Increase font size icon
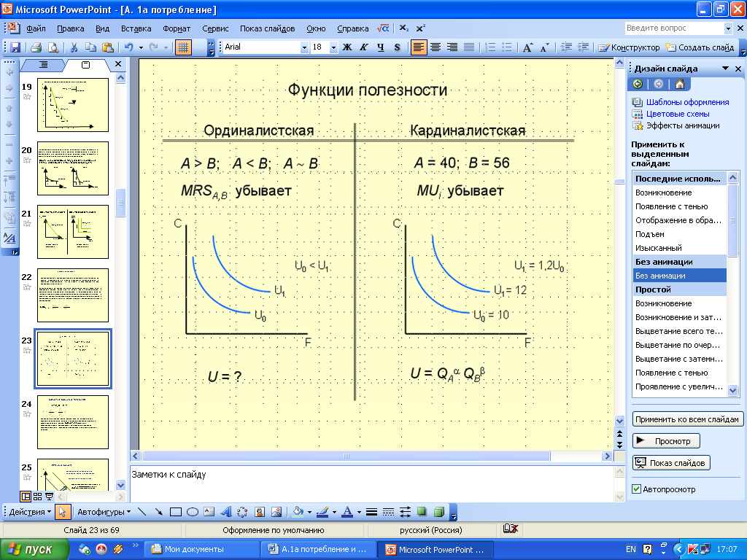The height and width of the screenshot is (560, 747). tap(528, 47)
